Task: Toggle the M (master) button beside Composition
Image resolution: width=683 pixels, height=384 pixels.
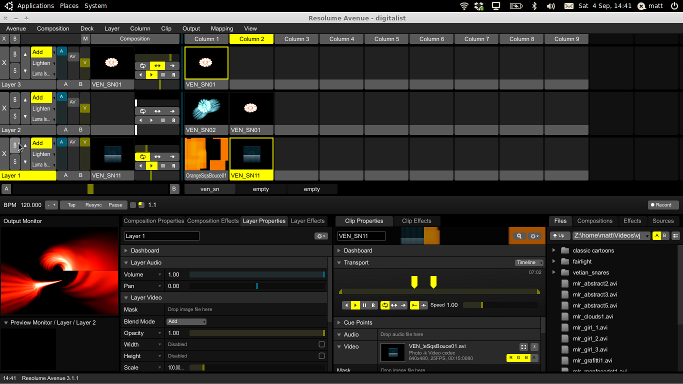Action: tap(85, 39)
